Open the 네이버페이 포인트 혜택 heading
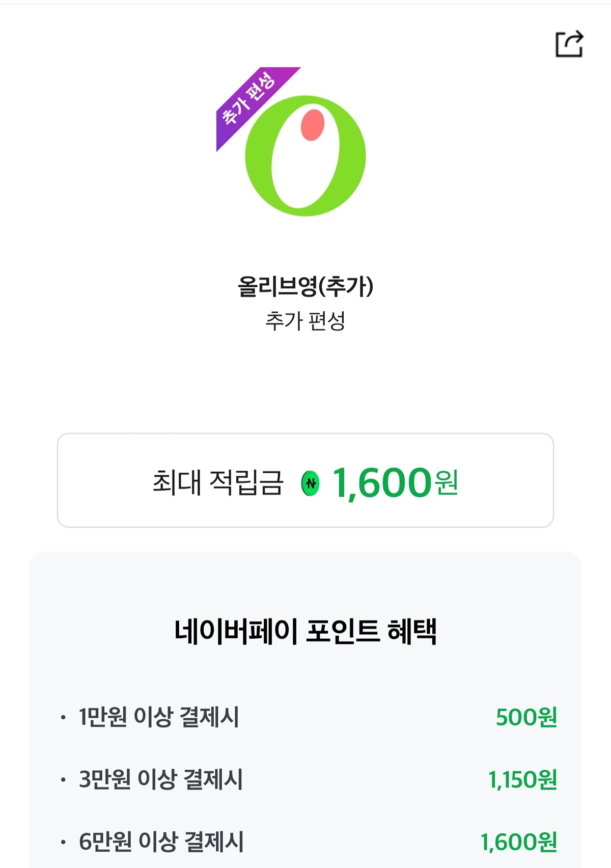 click(305, 631)
